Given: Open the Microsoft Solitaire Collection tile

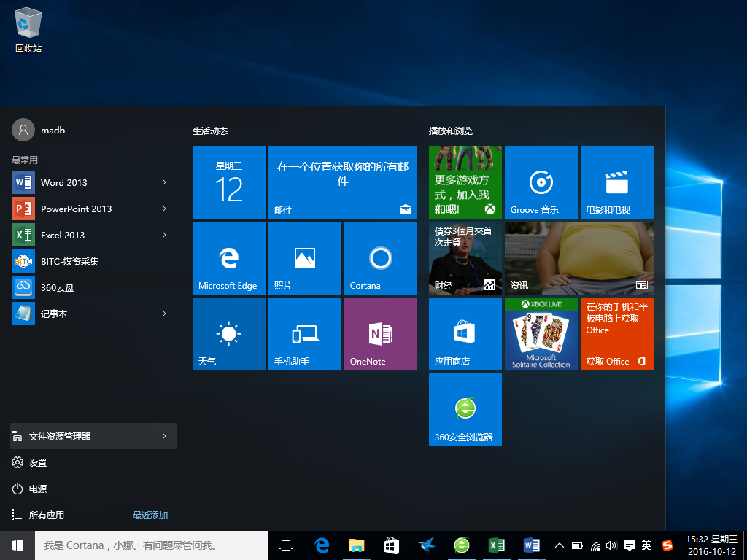Looking at the screenshot, I should click(x=541, y=334).
